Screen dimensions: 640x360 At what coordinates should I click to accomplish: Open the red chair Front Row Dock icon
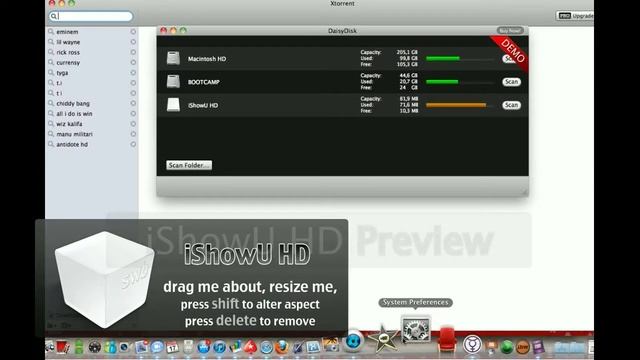[x=447, y=339]
